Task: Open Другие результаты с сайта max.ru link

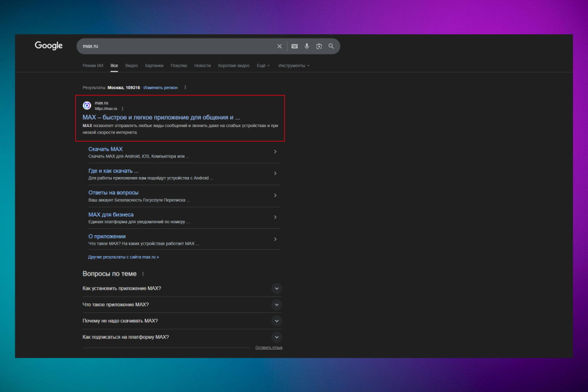Action: click(x=123, y=257)
